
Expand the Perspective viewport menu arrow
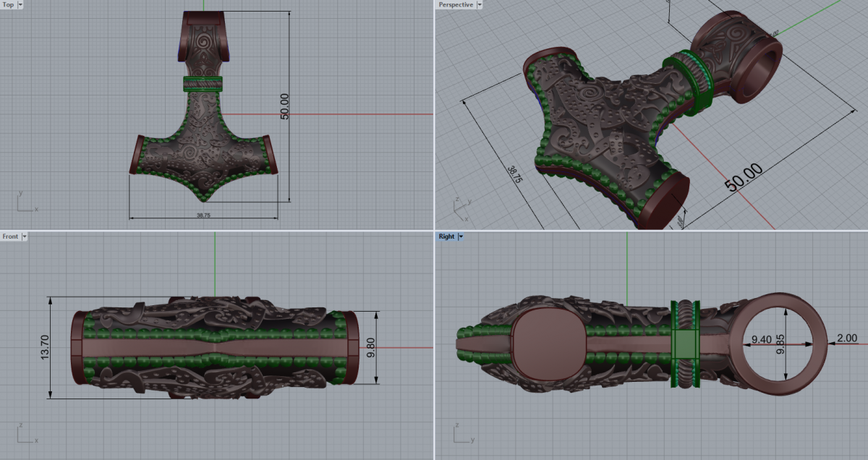click(x=479, y=4)
